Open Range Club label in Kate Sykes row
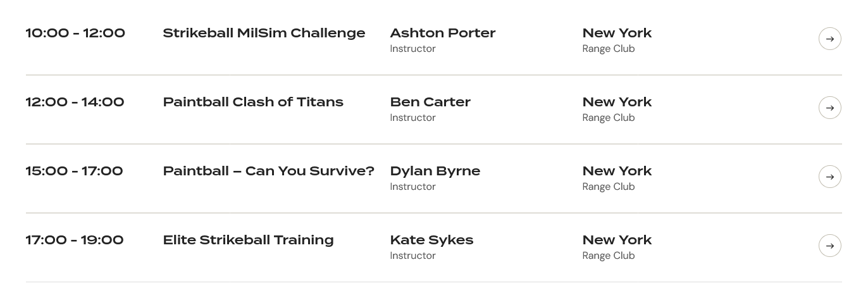 click(609, 256)
